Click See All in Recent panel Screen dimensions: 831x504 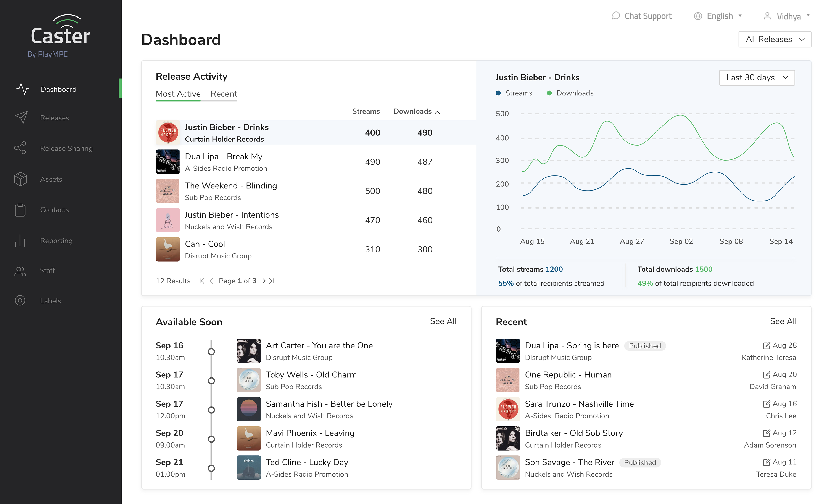point(783,321)
